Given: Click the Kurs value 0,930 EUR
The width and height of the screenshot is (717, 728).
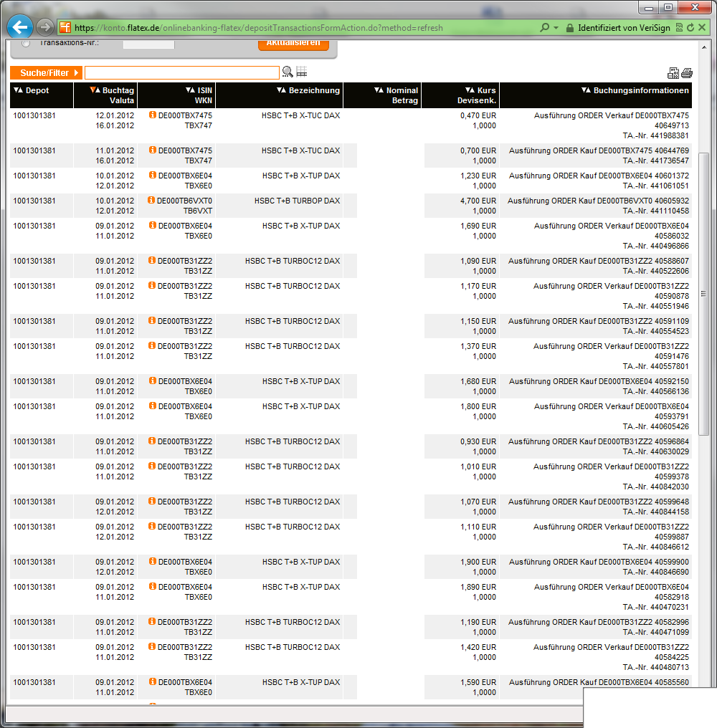Looking at the screenshot, I should (x=478, y=441).
